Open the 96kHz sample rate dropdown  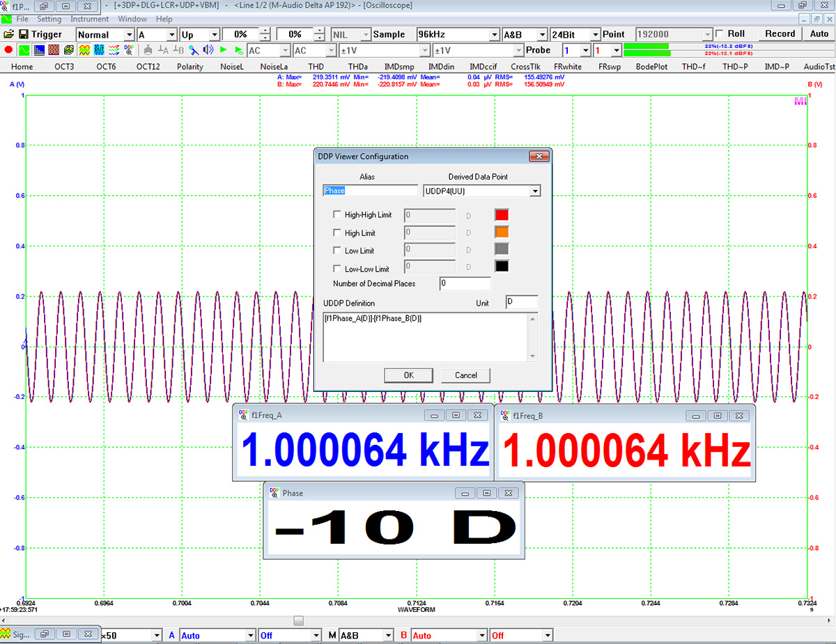(x=458, y=34)
